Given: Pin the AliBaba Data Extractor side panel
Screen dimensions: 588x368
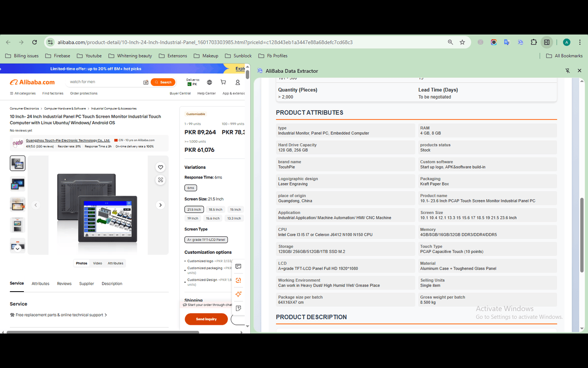Looking at the screenshot, I should coord(568,71).
